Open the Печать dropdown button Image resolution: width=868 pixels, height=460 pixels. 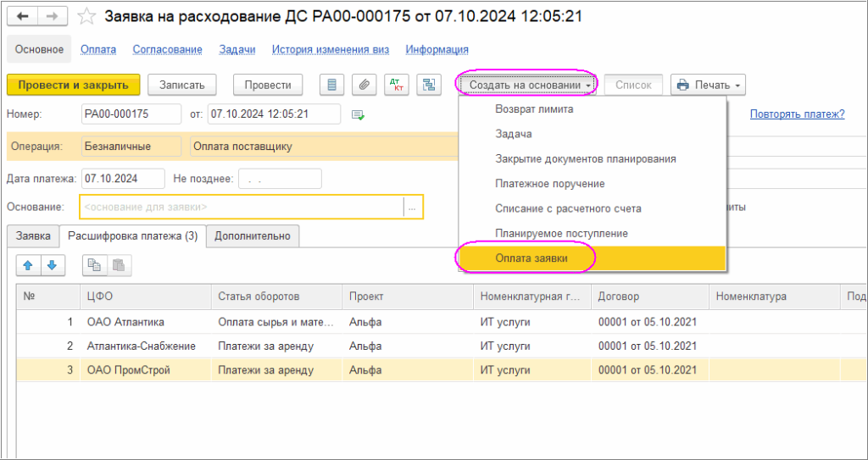click(708, 85)
